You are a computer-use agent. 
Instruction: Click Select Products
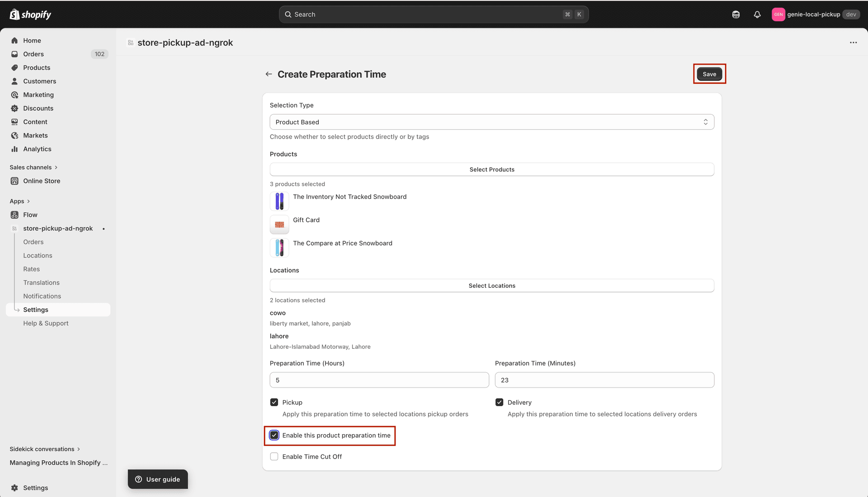coord(491,169)
